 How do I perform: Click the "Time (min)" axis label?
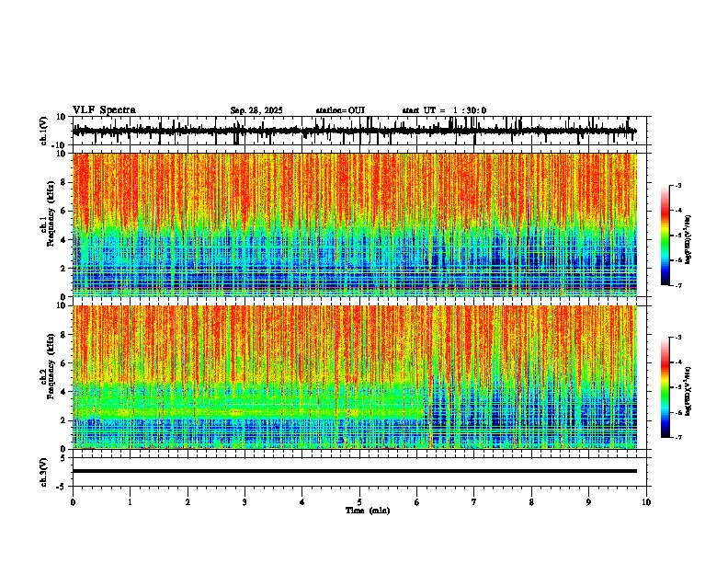click(368, 511)
